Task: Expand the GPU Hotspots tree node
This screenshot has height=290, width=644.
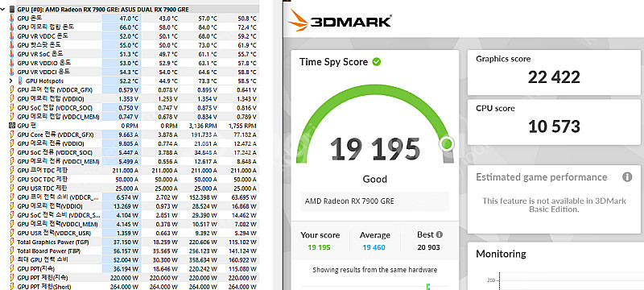Action: click(10, 81)
